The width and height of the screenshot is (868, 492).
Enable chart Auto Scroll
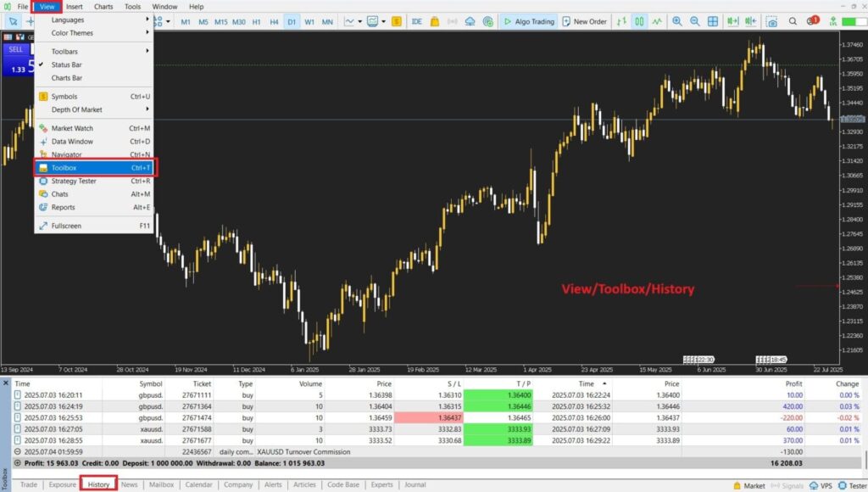pos(734,21)
